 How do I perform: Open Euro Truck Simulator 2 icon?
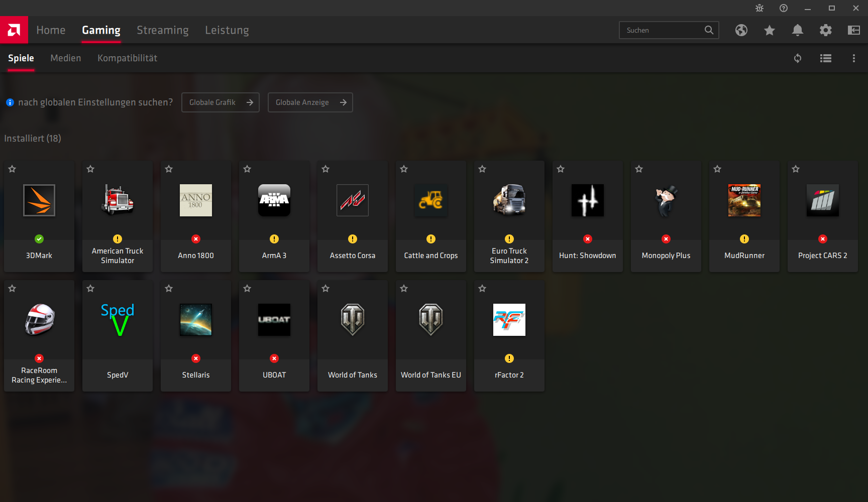[x=509, y=200]
